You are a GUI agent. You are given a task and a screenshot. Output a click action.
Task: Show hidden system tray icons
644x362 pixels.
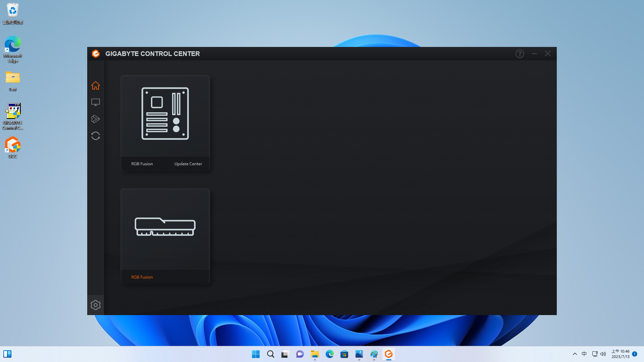pyautogui.click(x=575, y=354)
